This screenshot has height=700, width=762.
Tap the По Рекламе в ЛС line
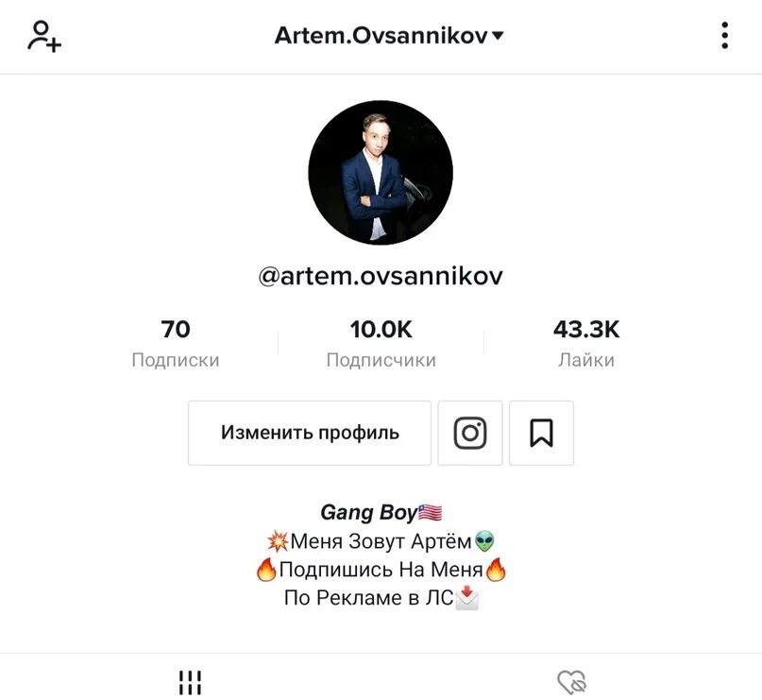[381, 598]
